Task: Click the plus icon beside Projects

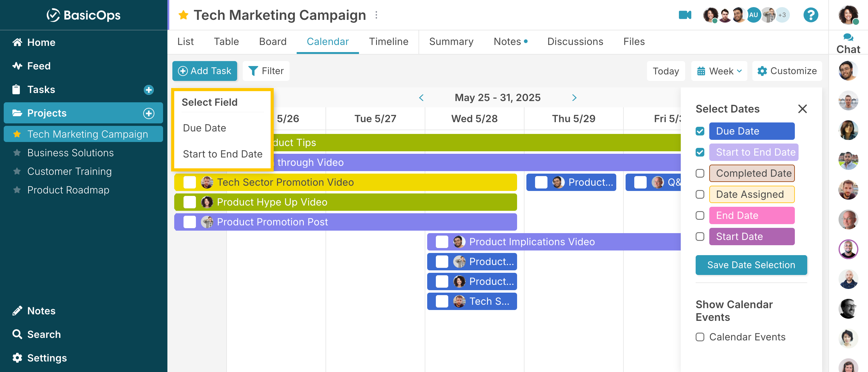Action: coord(148,113)
